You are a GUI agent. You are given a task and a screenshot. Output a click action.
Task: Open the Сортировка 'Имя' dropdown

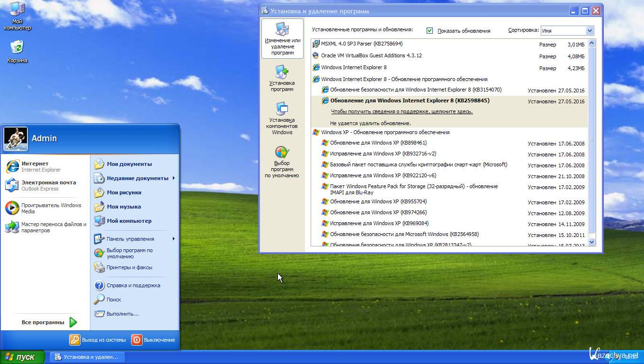tap(567, 30)
